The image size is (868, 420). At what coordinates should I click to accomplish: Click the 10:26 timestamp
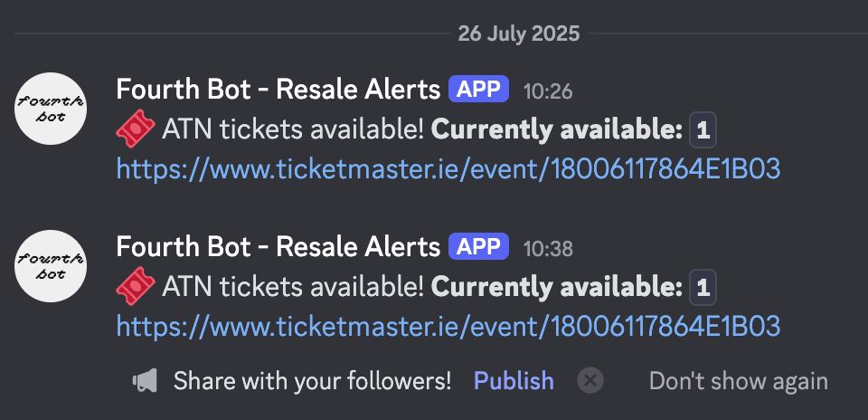548,91
